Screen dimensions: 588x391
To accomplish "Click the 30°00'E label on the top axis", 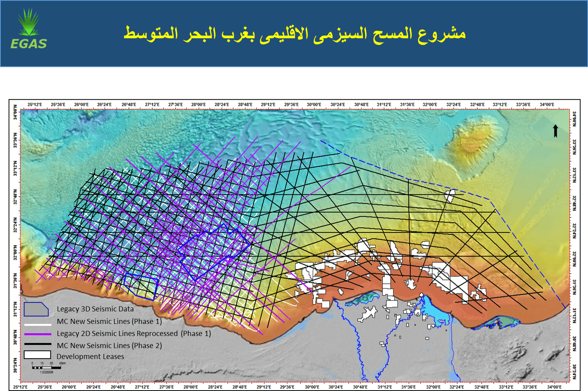I will click(314, 104).
